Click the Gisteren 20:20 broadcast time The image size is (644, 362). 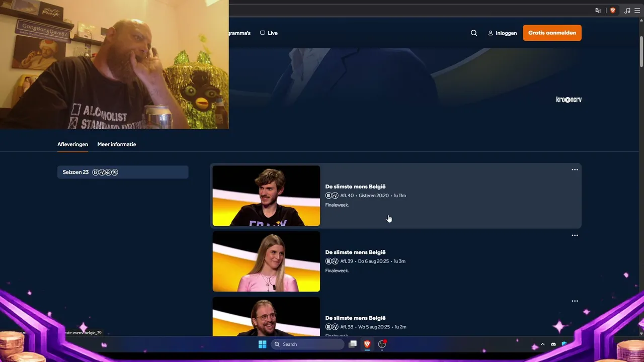pos(373,196)
